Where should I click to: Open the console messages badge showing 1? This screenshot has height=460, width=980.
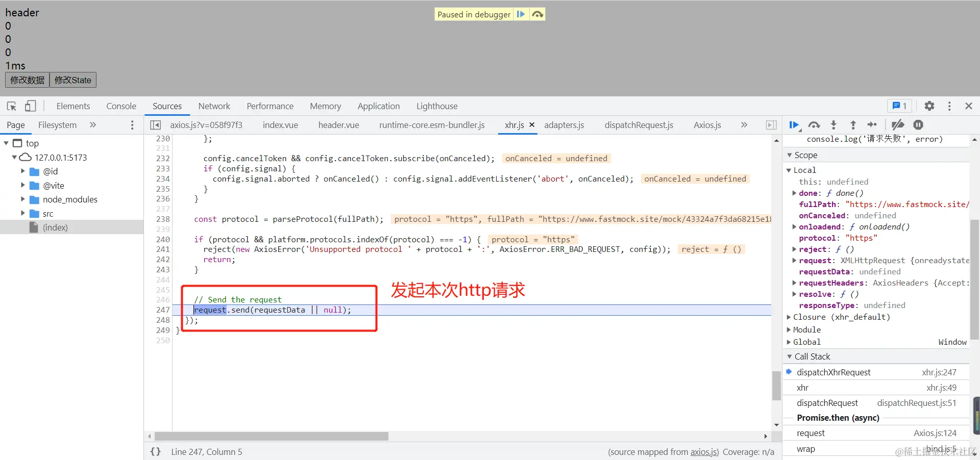tap(899, 106)
